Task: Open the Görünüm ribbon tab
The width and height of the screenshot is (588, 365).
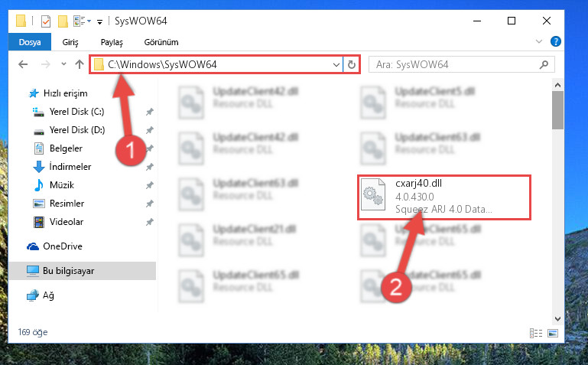Action: point(161,42)
